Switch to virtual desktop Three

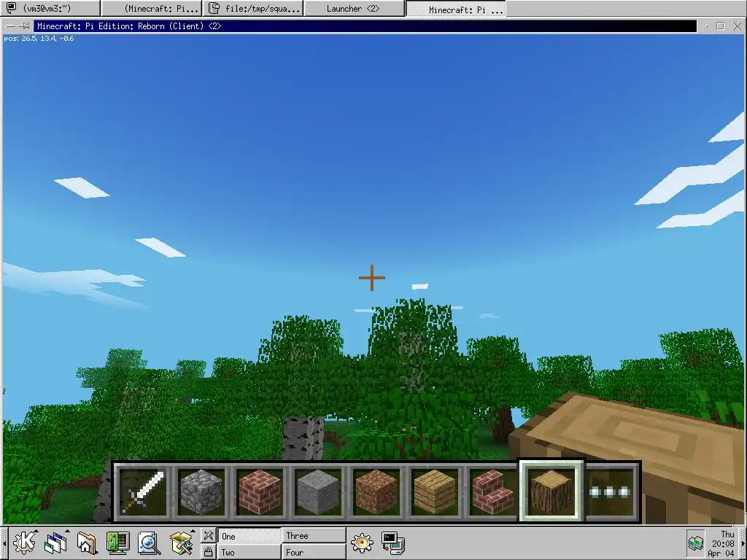[x=314, y=536]
